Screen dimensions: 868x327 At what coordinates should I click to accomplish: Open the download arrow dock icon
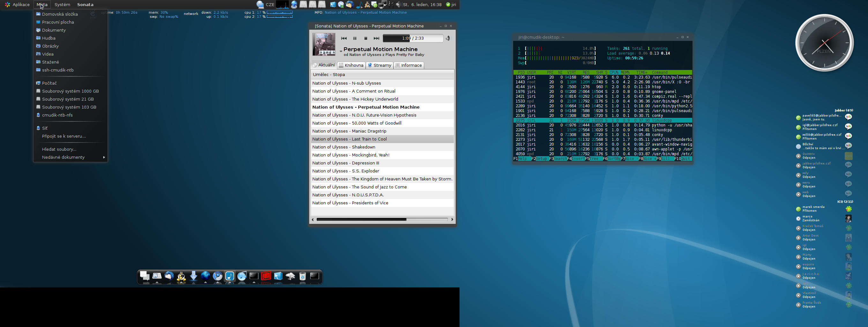tap(193, 276)
